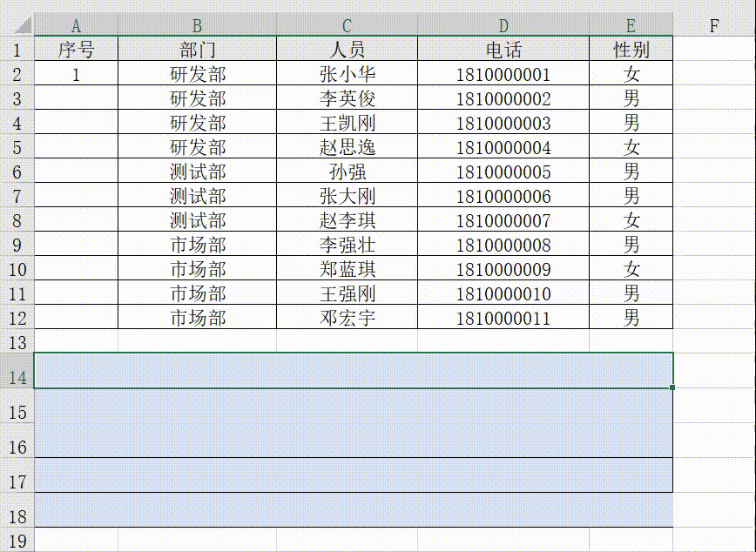Select row 19 header

coord(17,541)
